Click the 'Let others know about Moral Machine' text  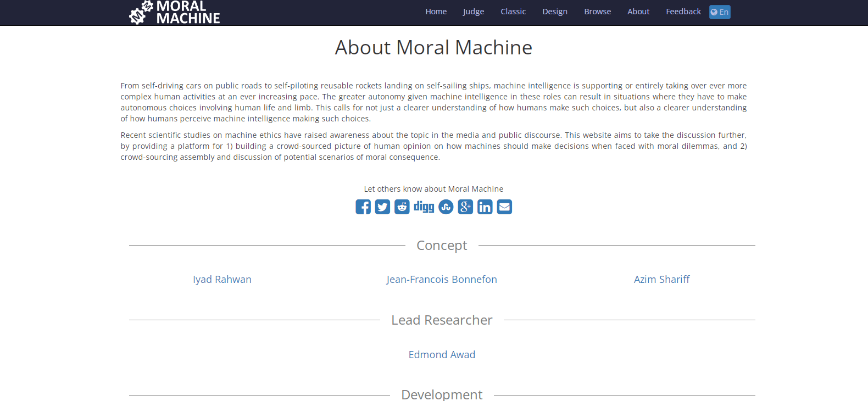pyautogui.click(x=433, y=189)
